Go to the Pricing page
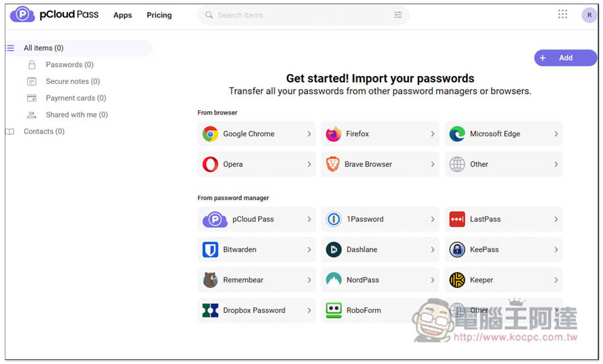The image size is (603, 364). (159, 15)
